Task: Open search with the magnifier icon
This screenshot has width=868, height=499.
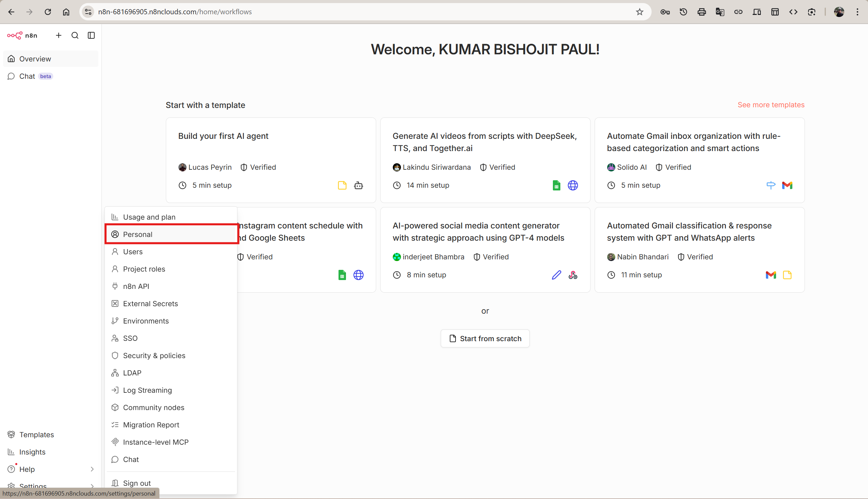Action: pyautogui.click(x=75, y=35)
